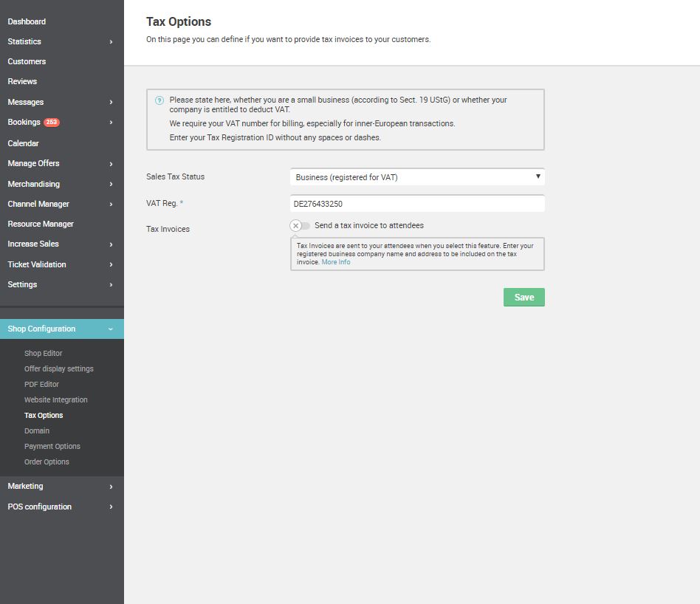Select PDF Editor in the submenu
The image size is (700, 604).
[x=41, y=385]
